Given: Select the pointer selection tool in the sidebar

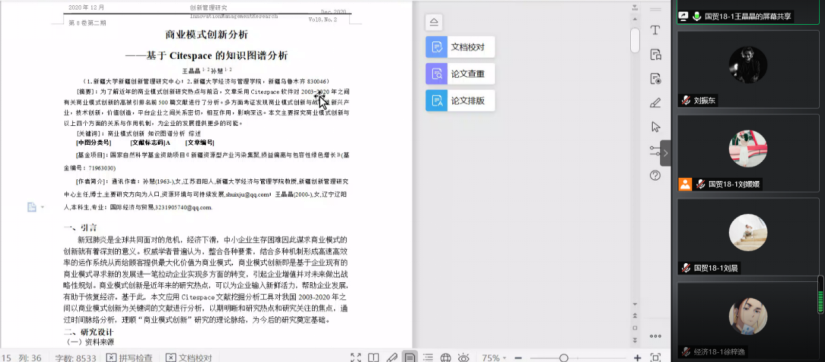Looking at the screenshot, I should tap(655, 127).
